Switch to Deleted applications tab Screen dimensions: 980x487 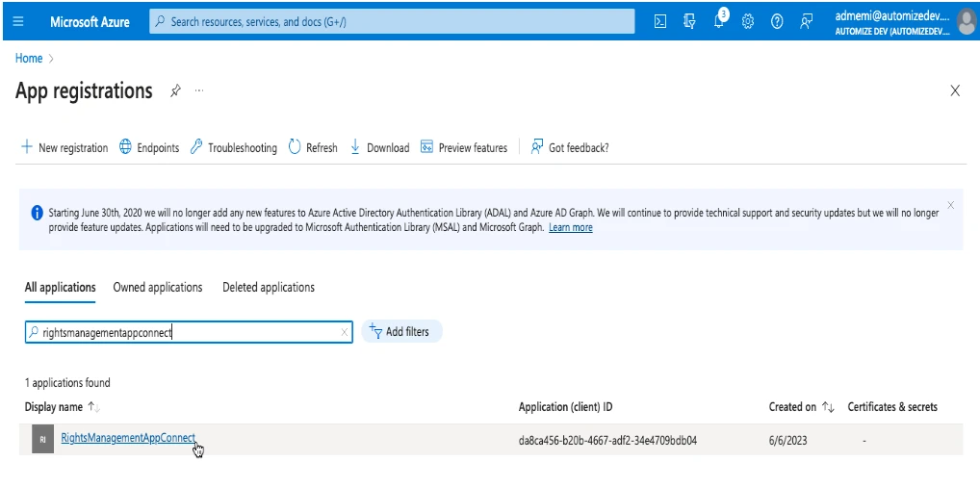(x=269, y=287)
